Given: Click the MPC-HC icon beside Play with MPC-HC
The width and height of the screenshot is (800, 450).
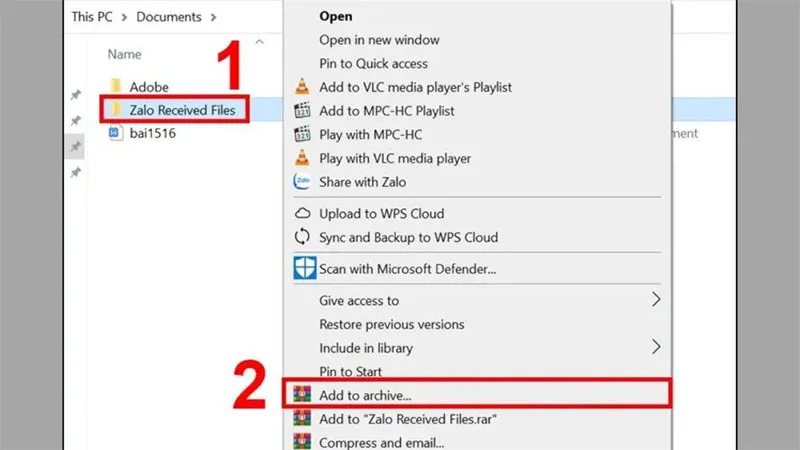Looking at the screenshot, I should pyautogui.click(x=302, y=134).
